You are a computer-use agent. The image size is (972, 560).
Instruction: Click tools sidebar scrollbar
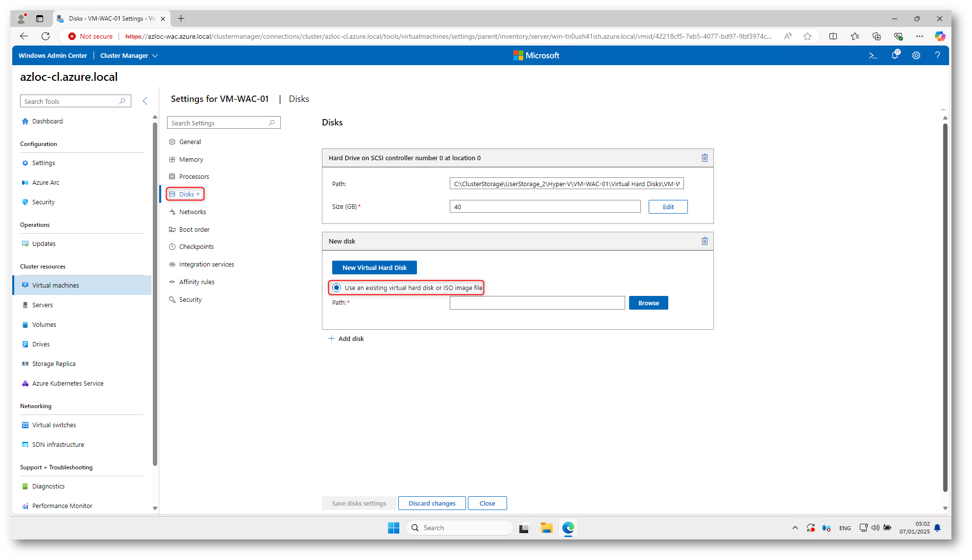pyautogui.click(x=155, y=293)
